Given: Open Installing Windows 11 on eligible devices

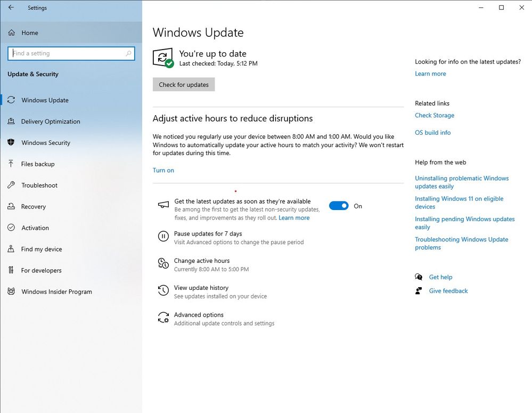Looking at the screenshot, I should click(x=459, y=203).
